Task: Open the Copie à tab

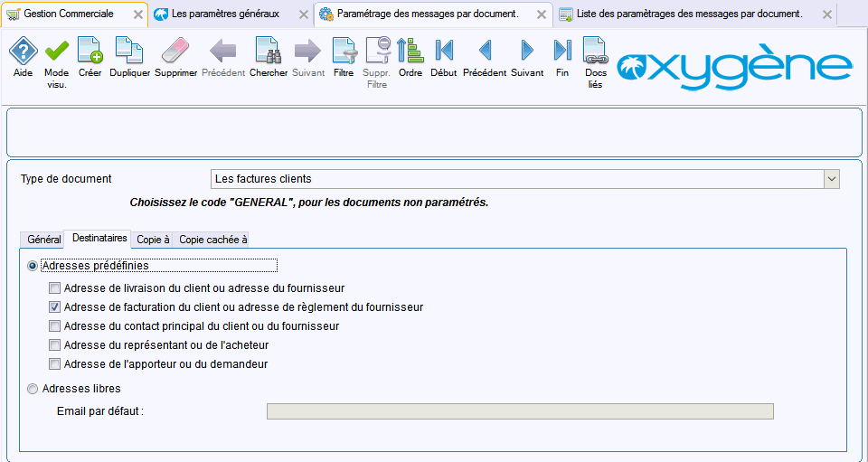Action: (x=153, y=240)
